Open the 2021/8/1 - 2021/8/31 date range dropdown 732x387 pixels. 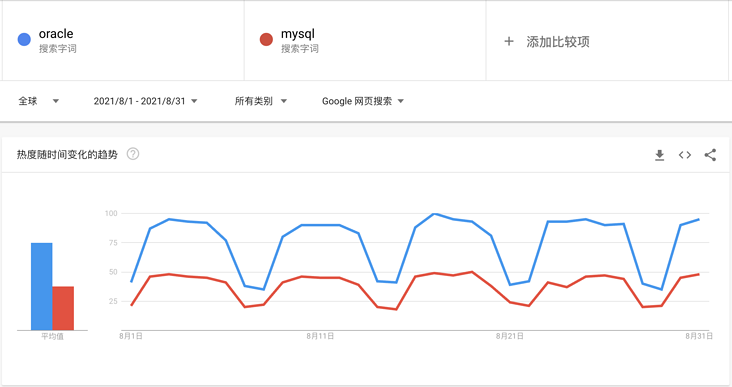[x=146, y=101]
